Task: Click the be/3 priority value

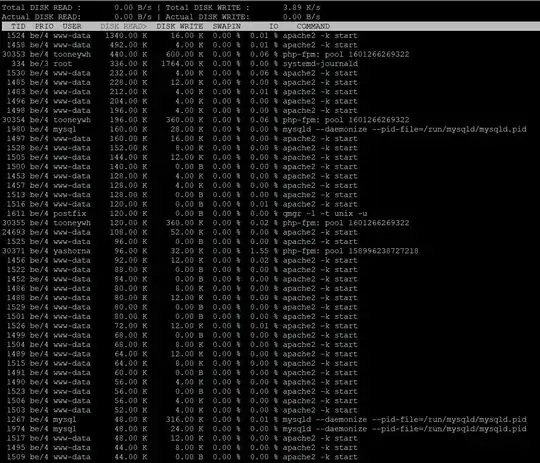Action: coord(39,63)
